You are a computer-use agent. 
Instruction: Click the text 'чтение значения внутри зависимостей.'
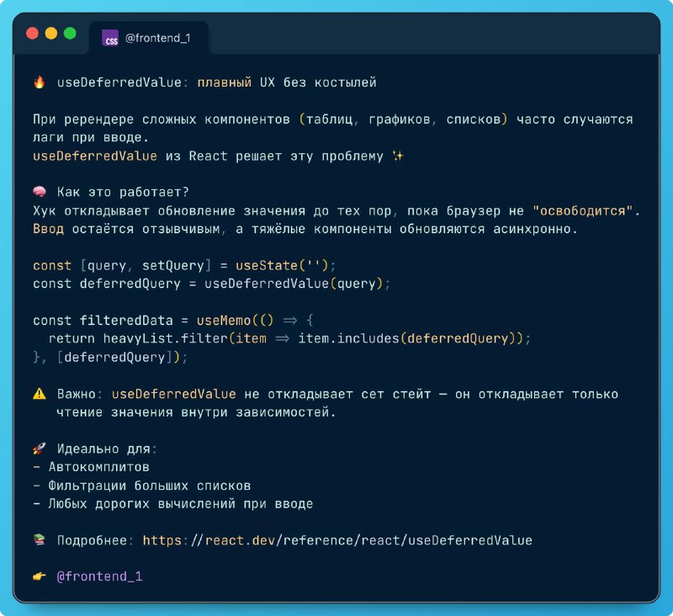(x=196, y=412)
